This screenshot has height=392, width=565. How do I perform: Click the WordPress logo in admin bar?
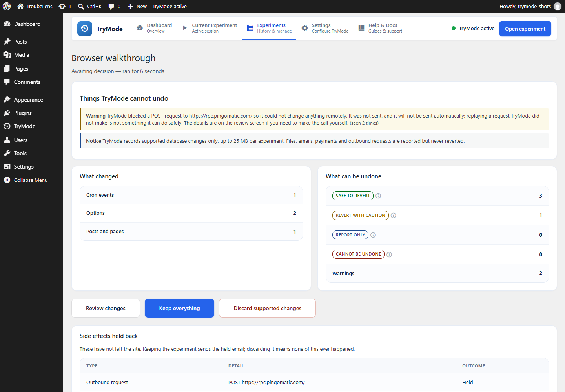(x=7, y=6)
